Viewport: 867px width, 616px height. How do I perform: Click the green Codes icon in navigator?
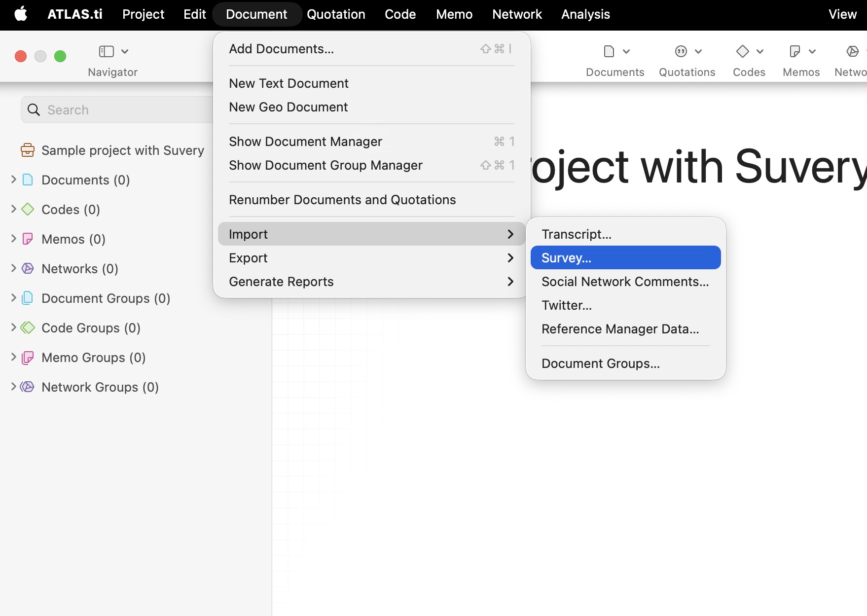click(28, 209)
